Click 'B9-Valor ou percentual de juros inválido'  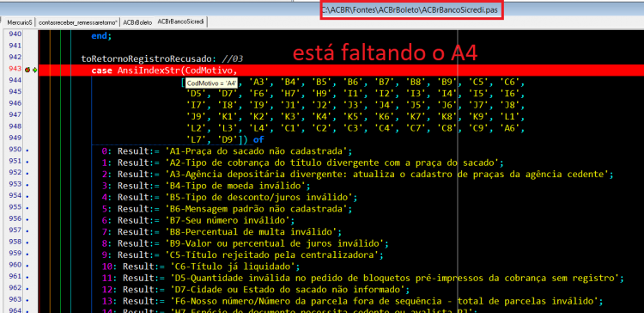click(x=275, y=243)
